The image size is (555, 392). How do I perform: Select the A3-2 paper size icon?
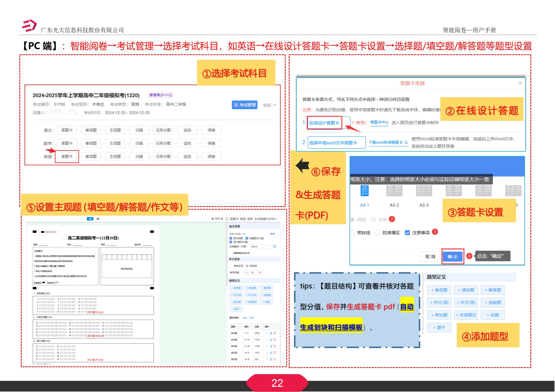click(394, 191)
